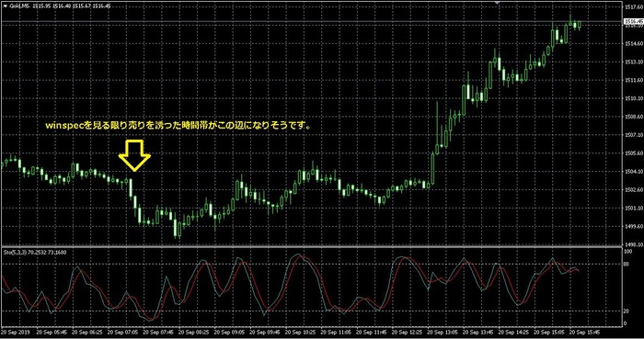
Task: Click the 1499.60 price axis label
Action: click(633, 226)
